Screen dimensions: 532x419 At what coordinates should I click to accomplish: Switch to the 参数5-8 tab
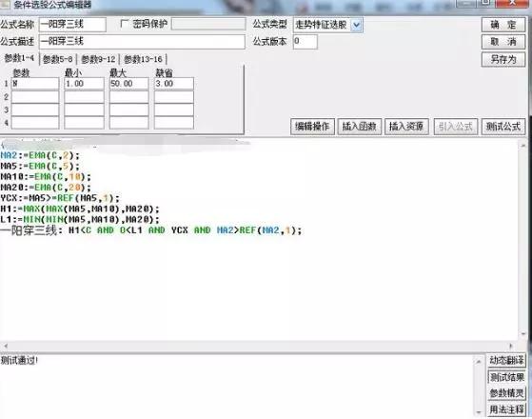tap(58, 59)
